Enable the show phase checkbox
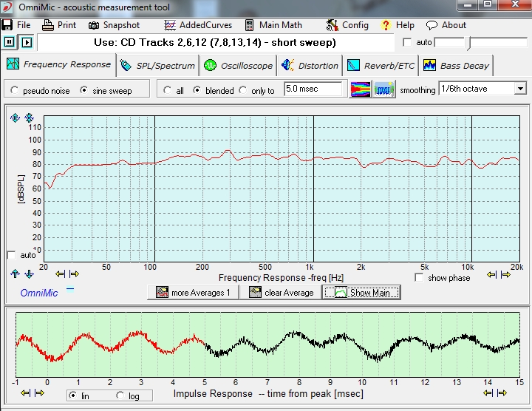Image resolution: width=532 pixels, height=411 pixels. pyautogui.click(x=419, y=278)
